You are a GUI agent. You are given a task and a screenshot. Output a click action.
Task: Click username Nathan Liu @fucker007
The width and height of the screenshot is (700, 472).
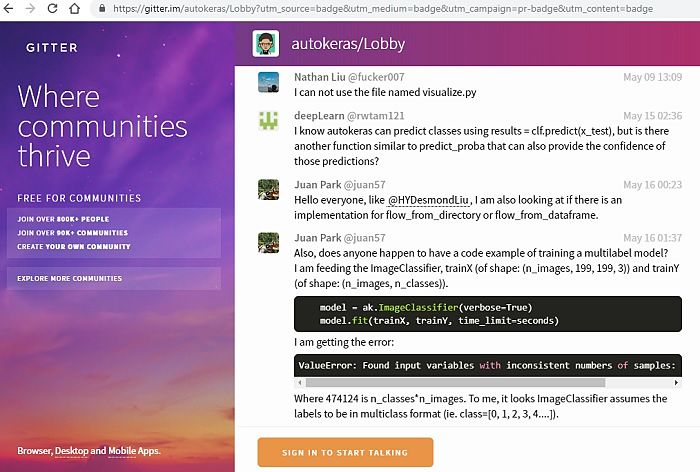[349, 77]
